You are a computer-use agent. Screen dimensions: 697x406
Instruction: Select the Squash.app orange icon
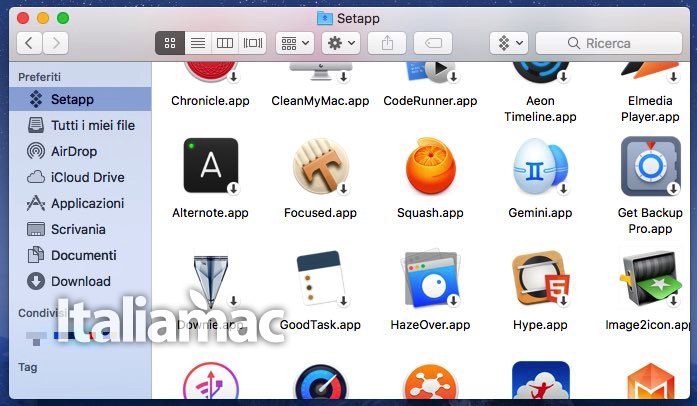(430, 165)
